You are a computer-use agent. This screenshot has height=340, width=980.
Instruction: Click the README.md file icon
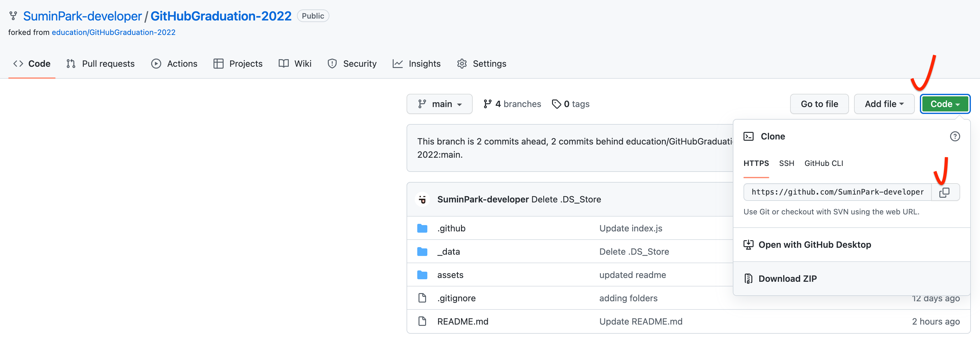[x=422, y=321]
